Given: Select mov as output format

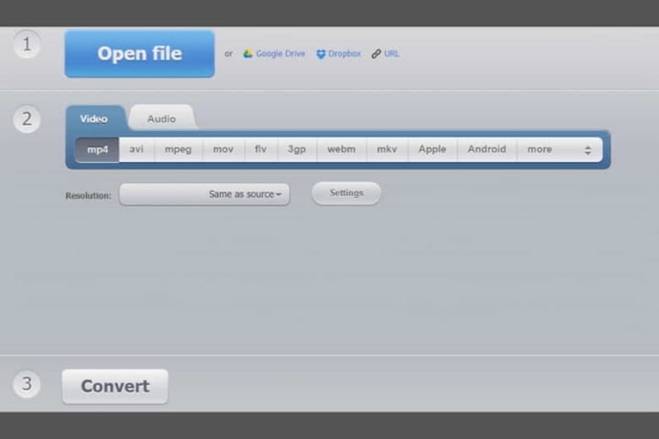Looking at the screenshot, I should tap(222, 149).
